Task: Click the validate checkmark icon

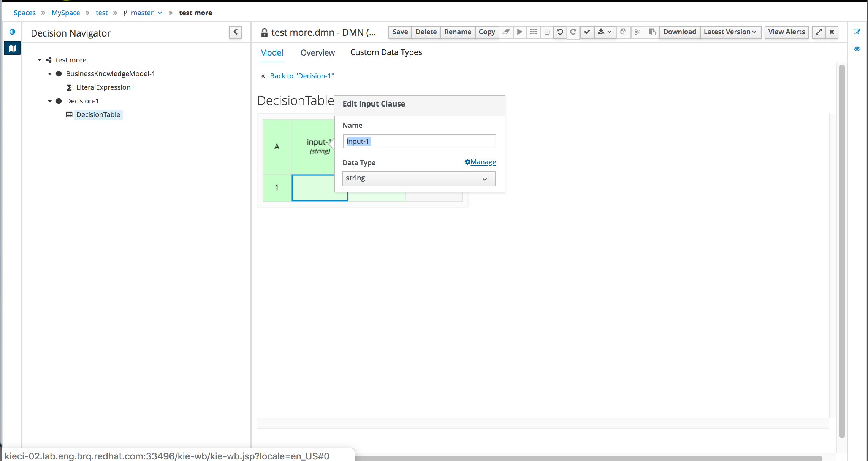Action: [587, 32]
